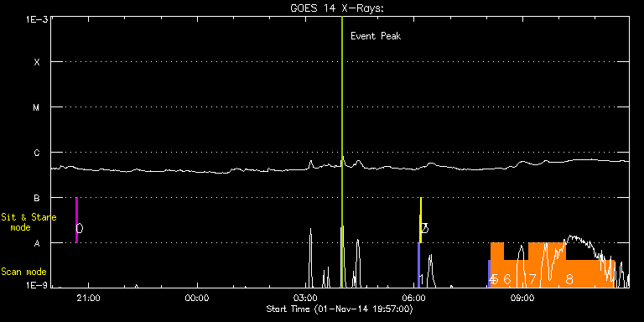Click the 21:00 time axis tick label
This screenshot has height=322, width=644.
click(89, 298)
